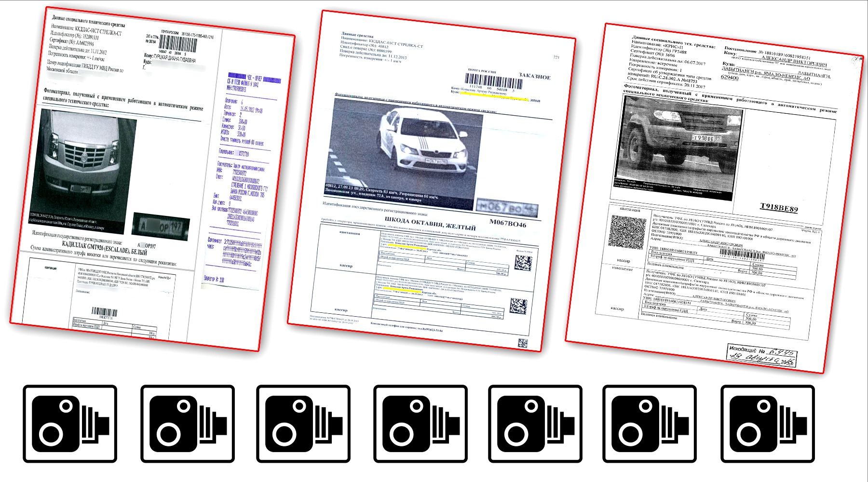Image resolution: width=868 pixels, height=482 pixels.
Task: Select the sixth speed camera icon from left
Action: (650, 424)
